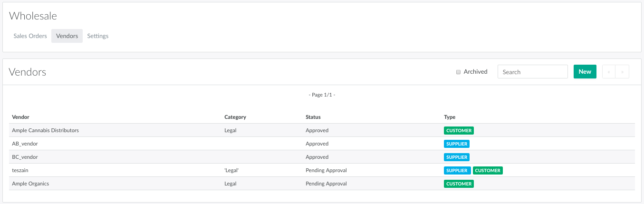Click Pending Approval status for teszain

tap(326, 170)
